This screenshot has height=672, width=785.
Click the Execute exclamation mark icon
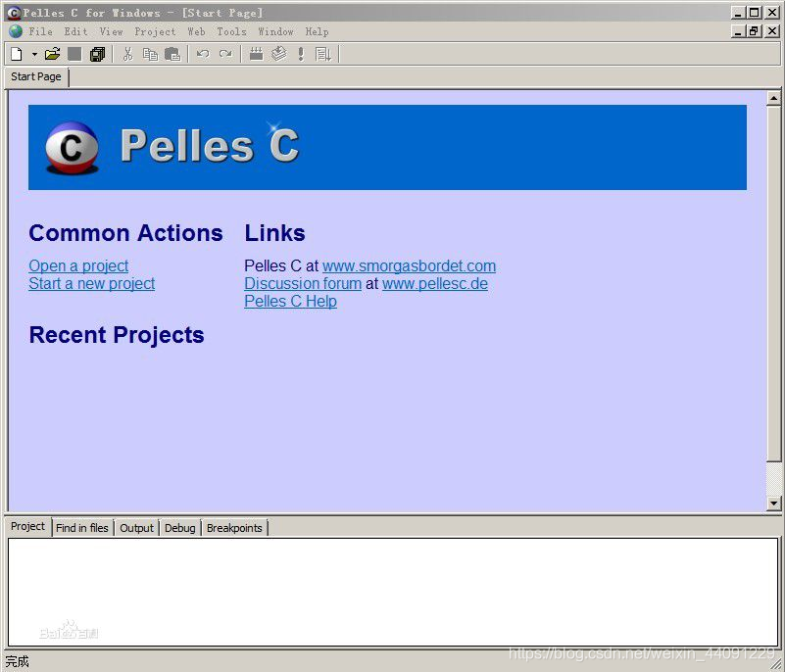click(301, 54)
